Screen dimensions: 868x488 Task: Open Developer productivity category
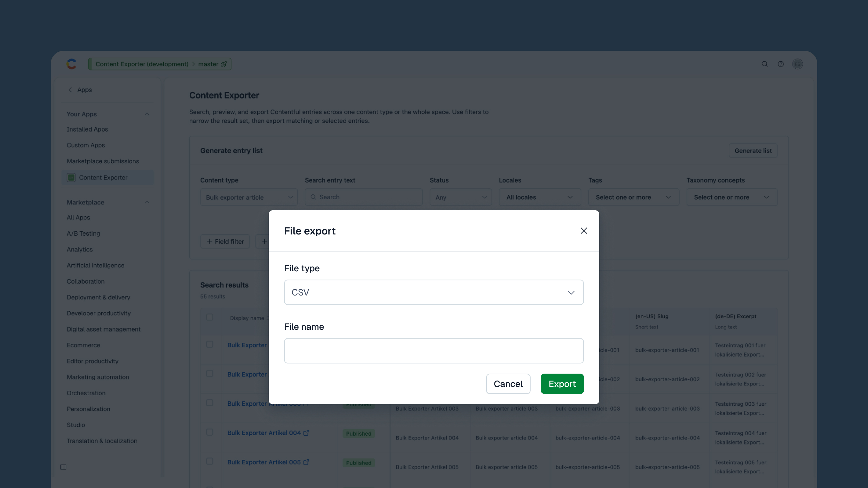pos(99,313)
